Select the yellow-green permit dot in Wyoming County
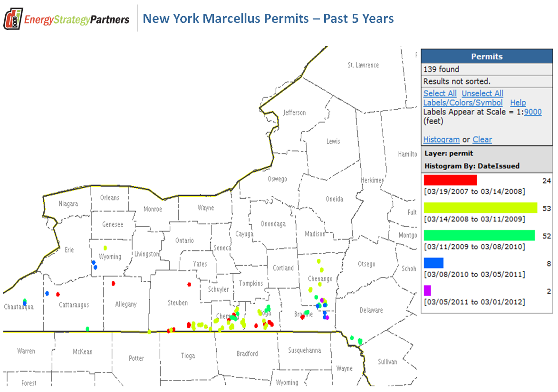The image size is (558, 392). (x=106, y=248)
